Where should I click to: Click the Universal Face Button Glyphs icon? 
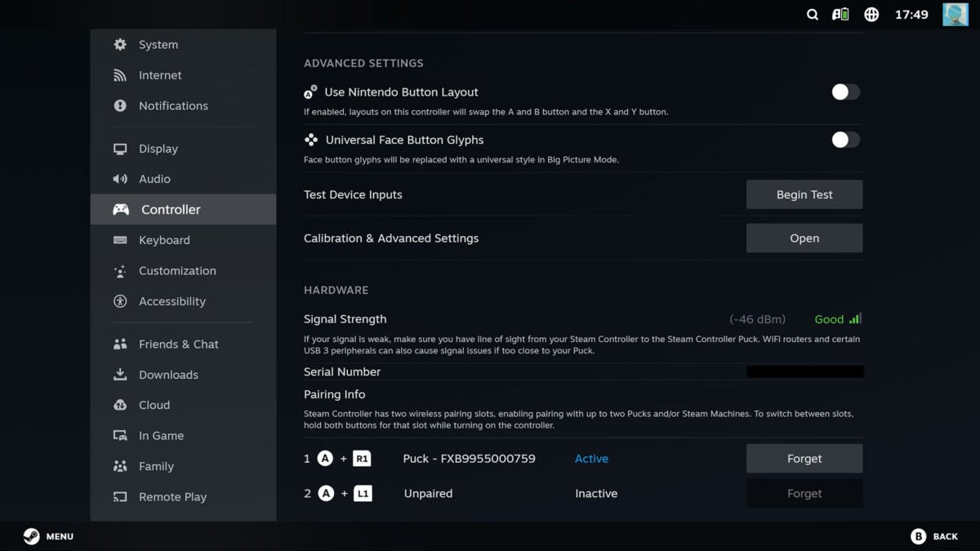coord(311,140)
